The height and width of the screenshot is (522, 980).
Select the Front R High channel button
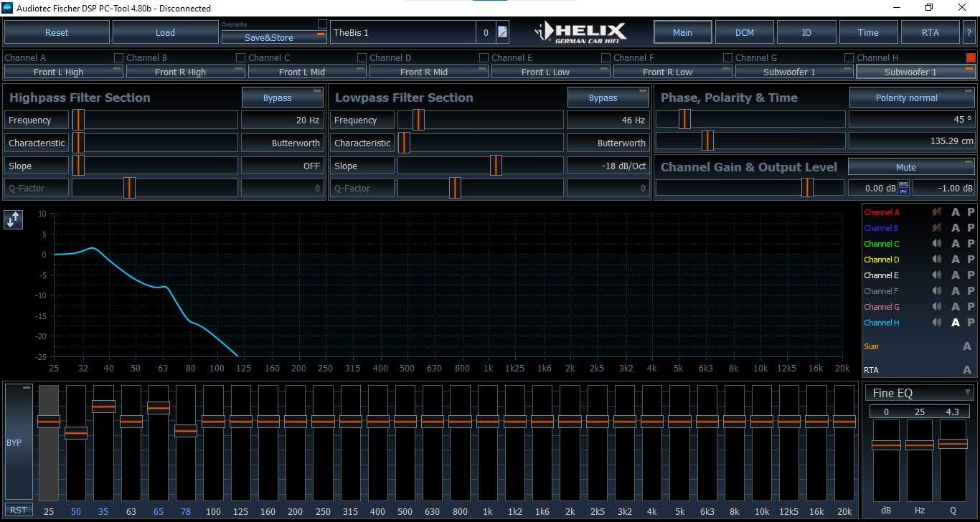pos(186,72)
